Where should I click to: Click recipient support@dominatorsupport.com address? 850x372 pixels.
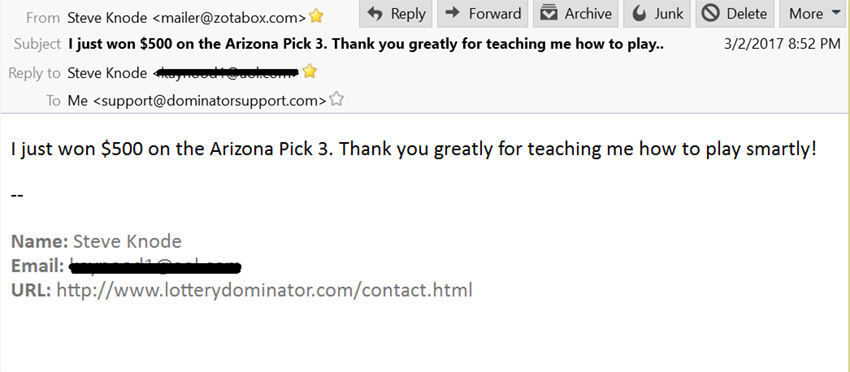(x=210, y=100)
